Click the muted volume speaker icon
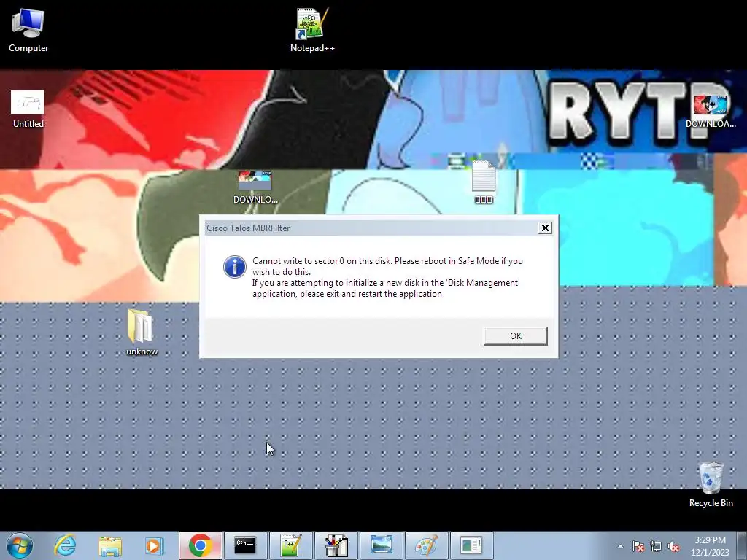The height and width of the screenshot is (560, 747). click(673, 546)
